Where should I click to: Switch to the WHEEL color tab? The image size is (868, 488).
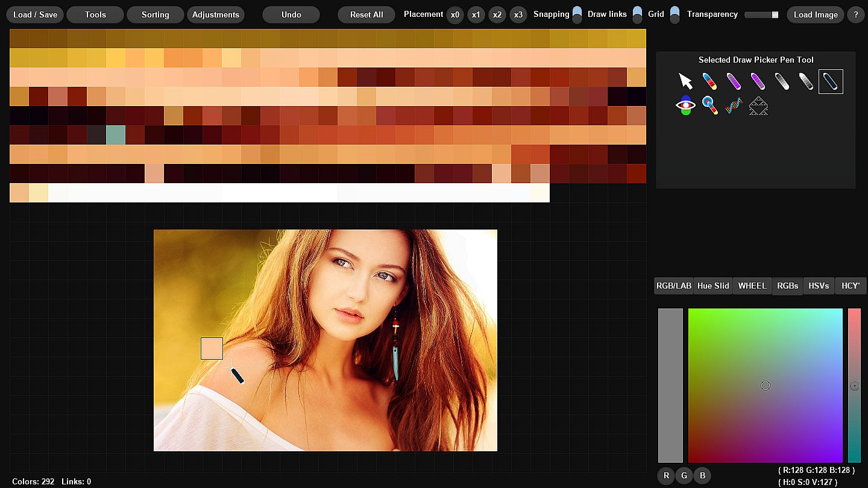pyautogui.click(x=752, y=286)
